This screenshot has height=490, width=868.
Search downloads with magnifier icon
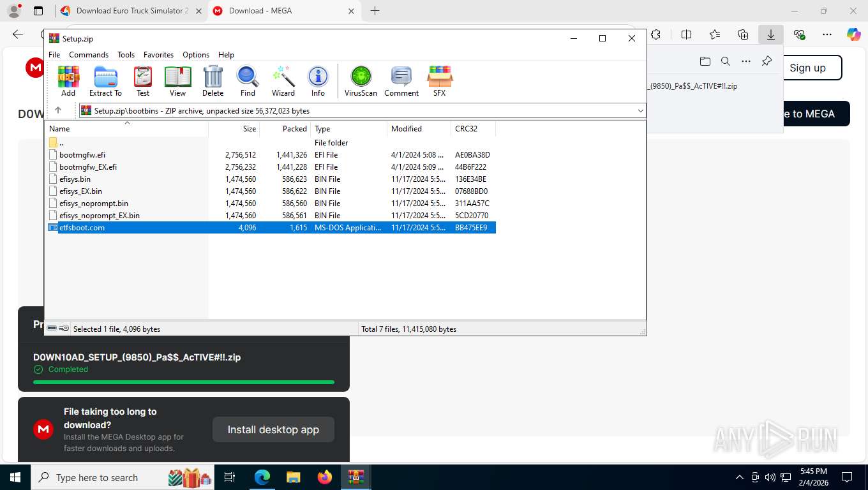[725, 61]
